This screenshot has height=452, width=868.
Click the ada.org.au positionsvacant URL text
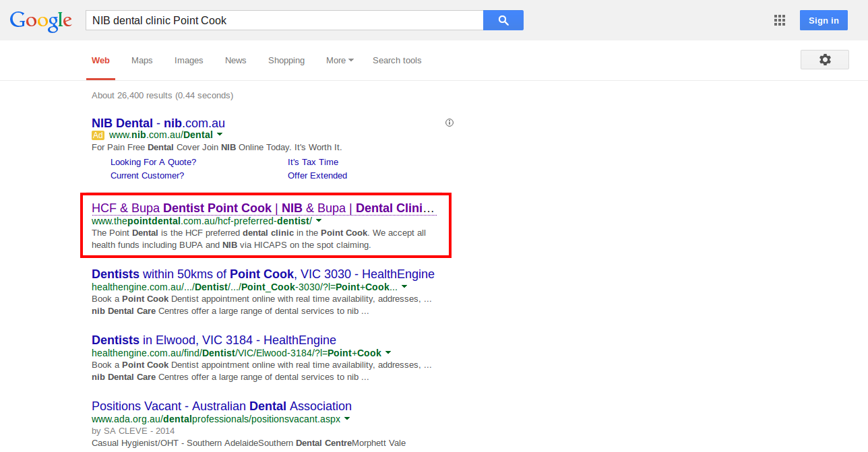[216, 419]
